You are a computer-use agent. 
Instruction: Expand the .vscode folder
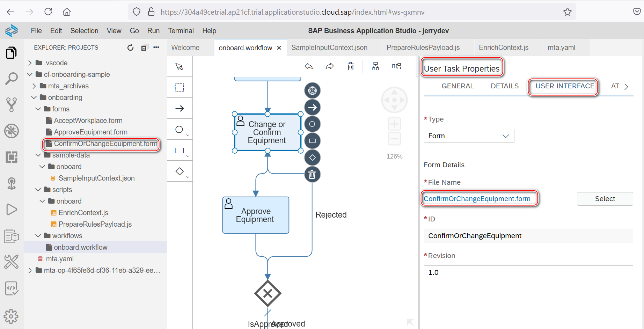tap(30, 63)
